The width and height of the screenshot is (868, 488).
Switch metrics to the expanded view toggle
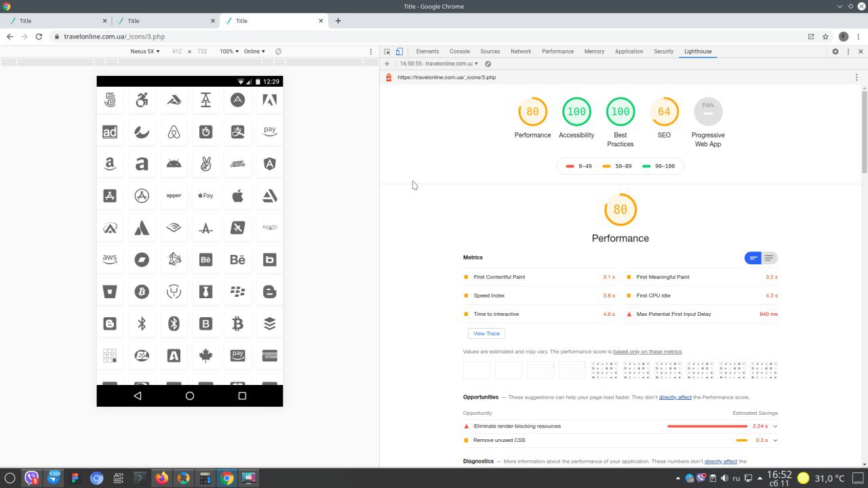point(769,258)
